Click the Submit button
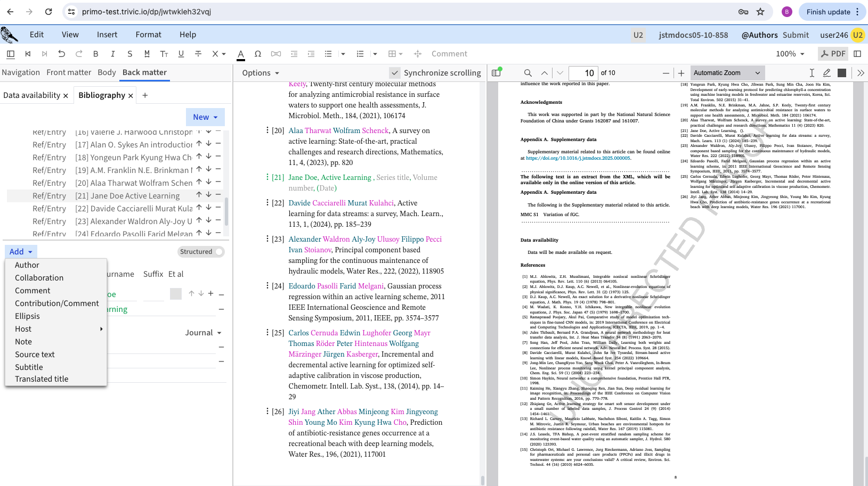The image size is (868, 486). (796, 35)
